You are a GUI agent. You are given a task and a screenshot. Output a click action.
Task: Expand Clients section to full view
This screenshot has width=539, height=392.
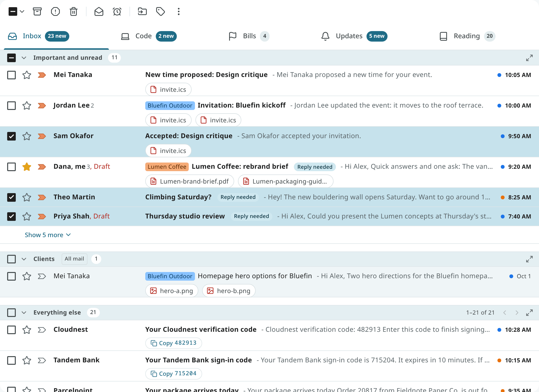pyautogui.click(x=529, y=259)
